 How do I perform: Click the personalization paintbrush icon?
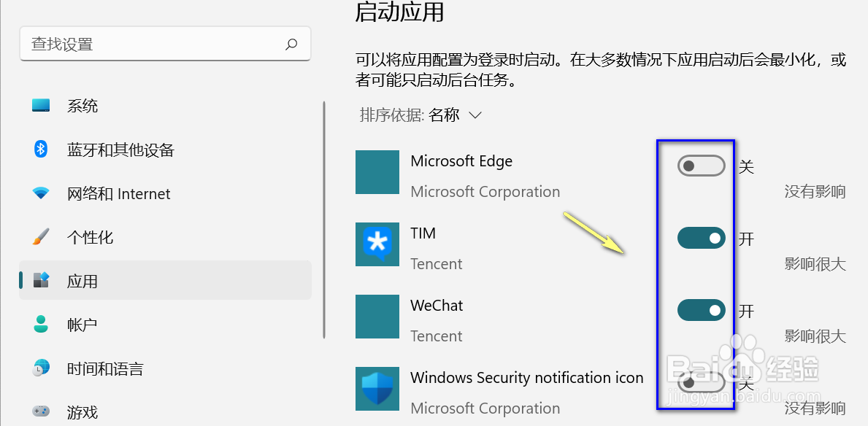pos(41,237)
